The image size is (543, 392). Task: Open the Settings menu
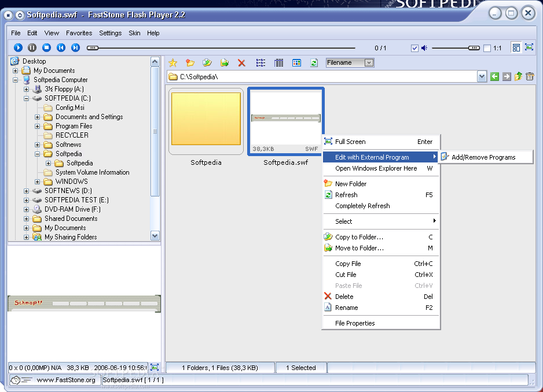pyautogui.click(x=110, y=33)
